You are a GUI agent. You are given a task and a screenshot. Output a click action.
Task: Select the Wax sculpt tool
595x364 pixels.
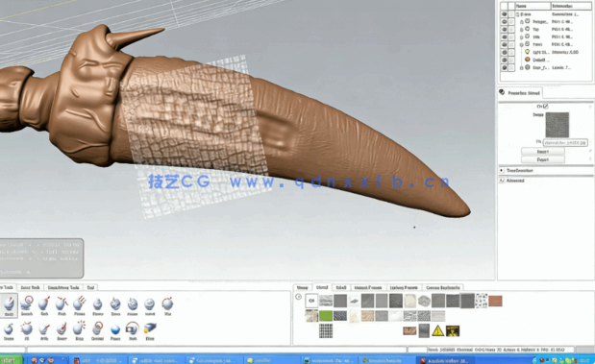[167, 305]
